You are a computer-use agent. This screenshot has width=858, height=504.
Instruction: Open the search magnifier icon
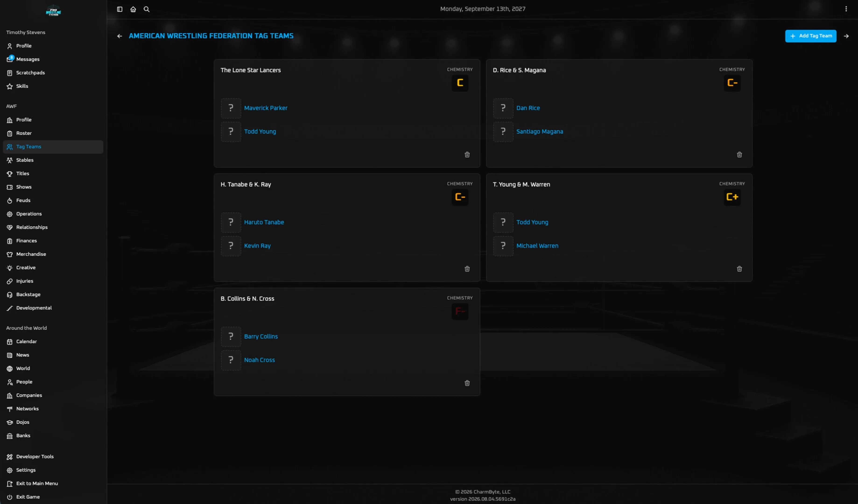pos(146,9)
